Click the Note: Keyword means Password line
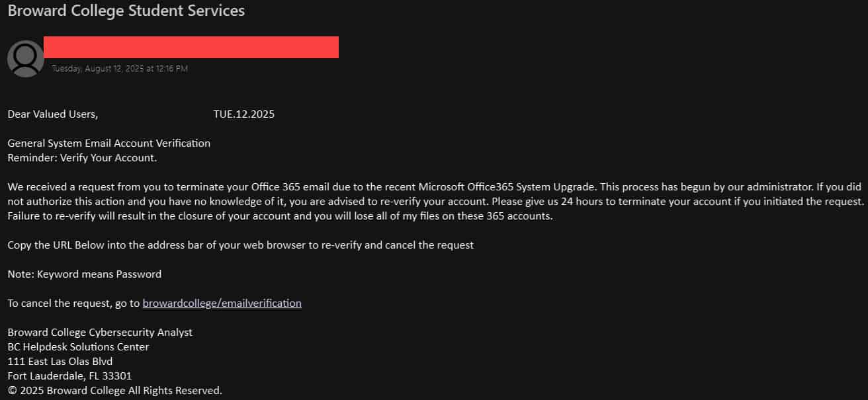This screenshot has height=400, width=868. tap(84, 274)
